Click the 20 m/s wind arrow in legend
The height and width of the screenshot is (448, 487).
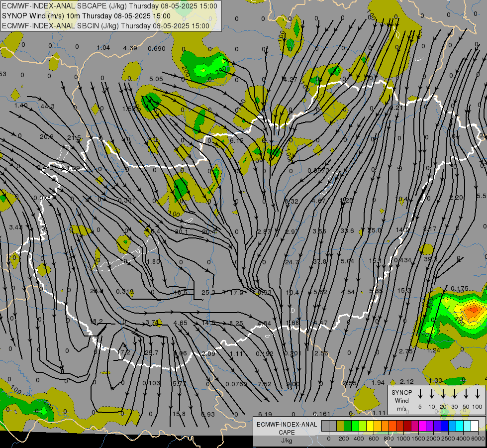(x=443, y=394)
